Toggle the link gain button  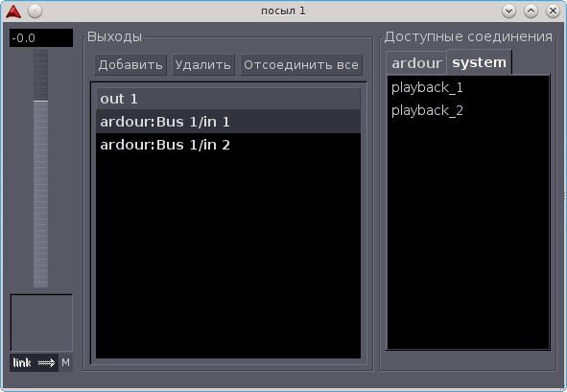tap(22, 362)
